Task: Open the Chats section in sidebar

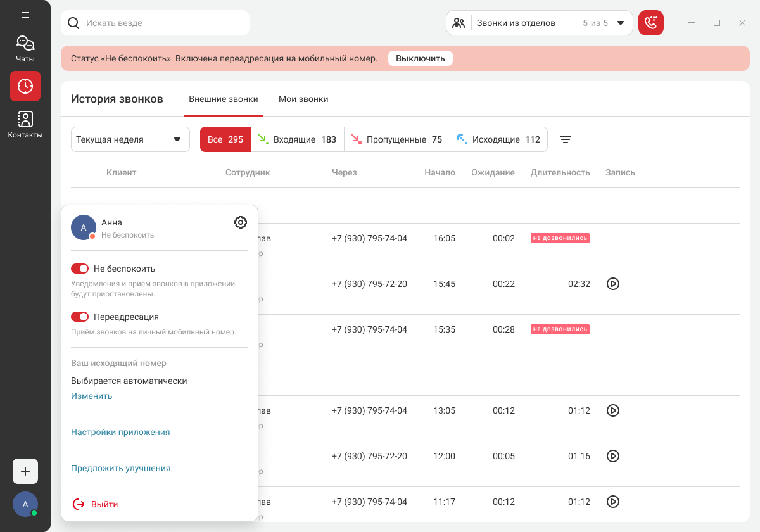Action: click(25, 49)
